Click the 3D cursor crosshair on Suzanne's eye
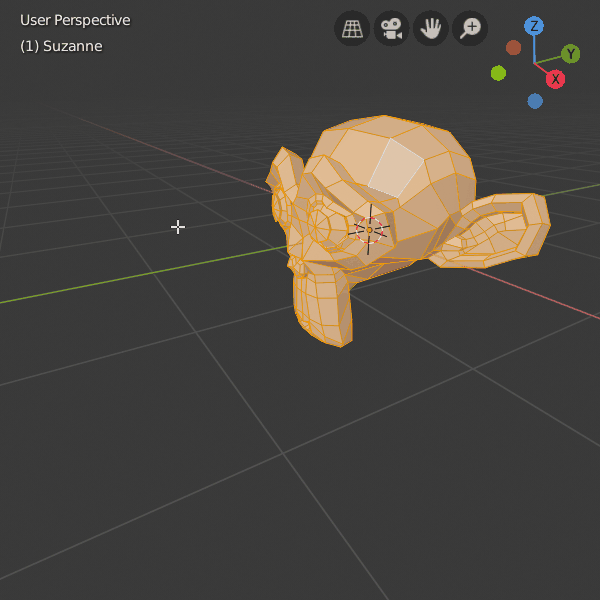 [369, 230]
